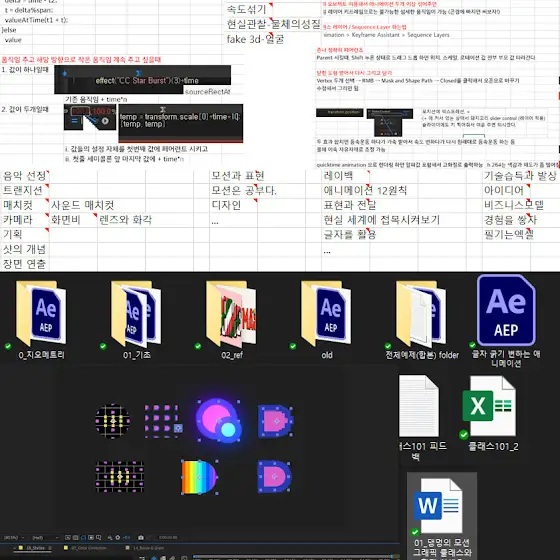560x560 pixels.
Task: Open the Half resolution dropdown
Action: pyautogui.click(x=45, y=538)
